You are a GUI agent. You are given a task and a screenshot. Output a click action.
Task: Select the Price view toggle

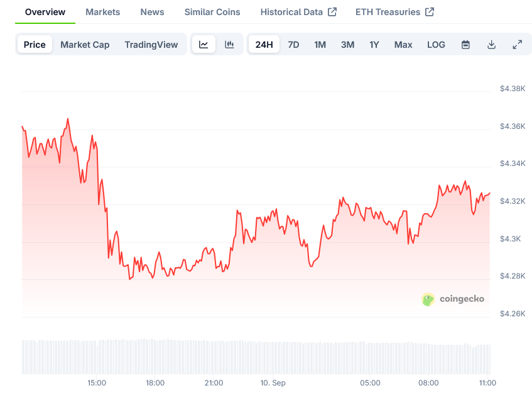[35, 45]
